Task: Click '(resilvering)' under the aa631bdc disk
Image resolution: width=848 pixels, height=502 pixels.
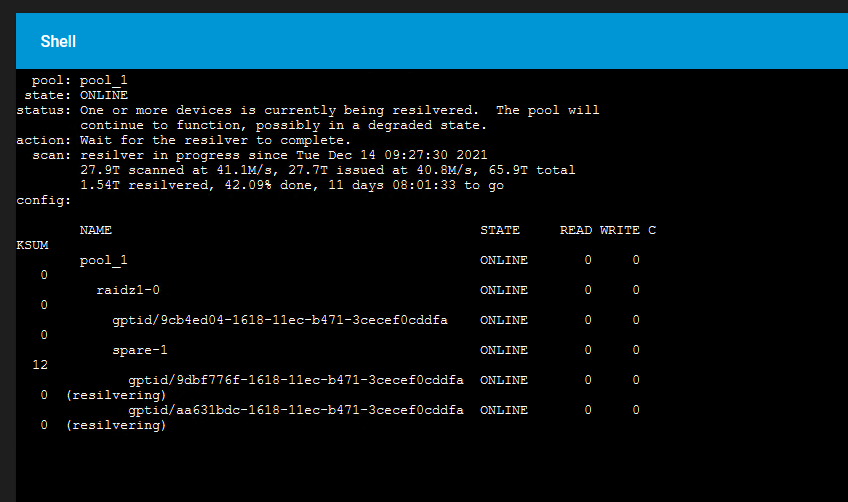Action: pos(116,426)
